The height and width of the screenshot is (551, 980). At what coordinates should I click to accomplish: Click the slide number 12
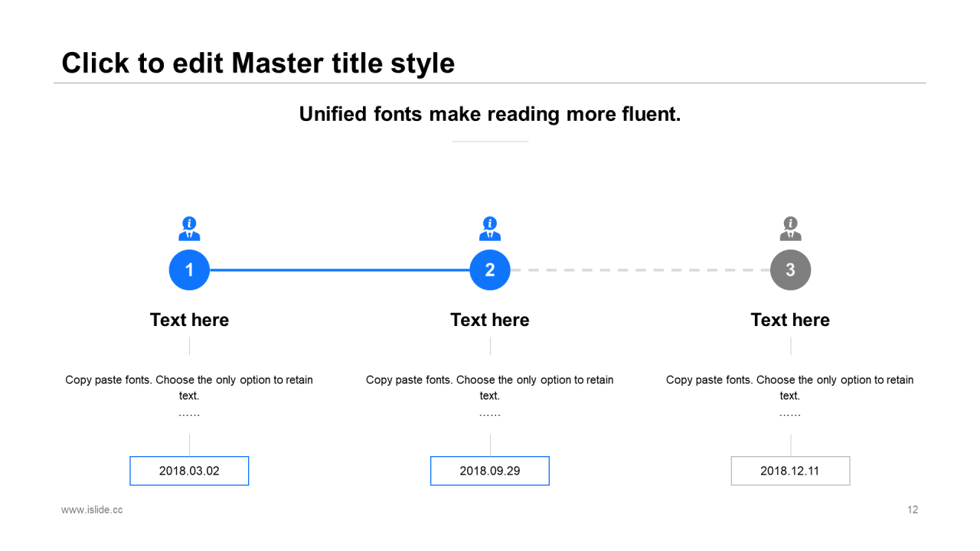tap(912, 510)
